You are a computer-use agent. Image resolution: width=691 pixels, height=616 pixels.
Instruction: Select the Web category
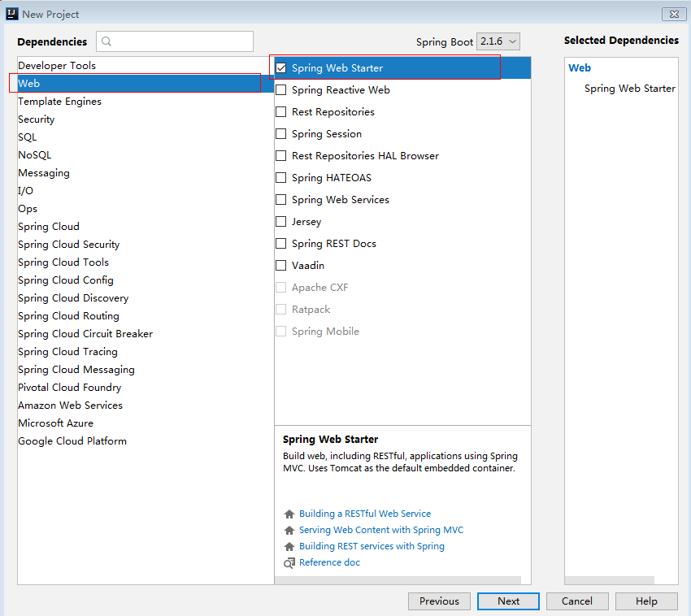[x=146, y=83]
